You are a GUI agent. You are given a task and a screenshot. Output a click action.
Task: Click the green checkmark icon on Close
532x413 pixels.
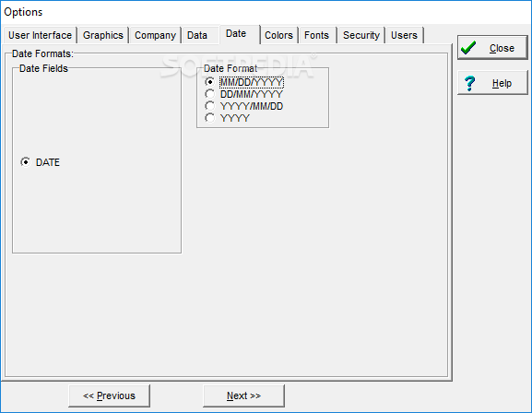(468, 48)
